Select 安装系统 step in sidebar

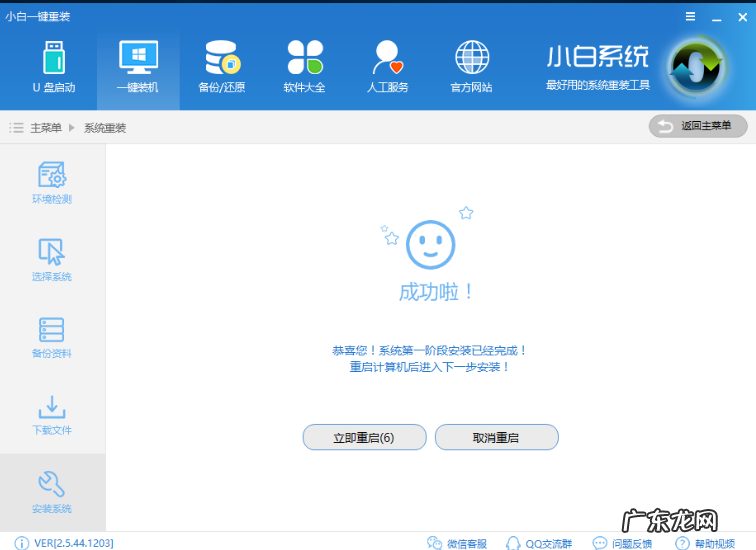(x=52, y=492)
